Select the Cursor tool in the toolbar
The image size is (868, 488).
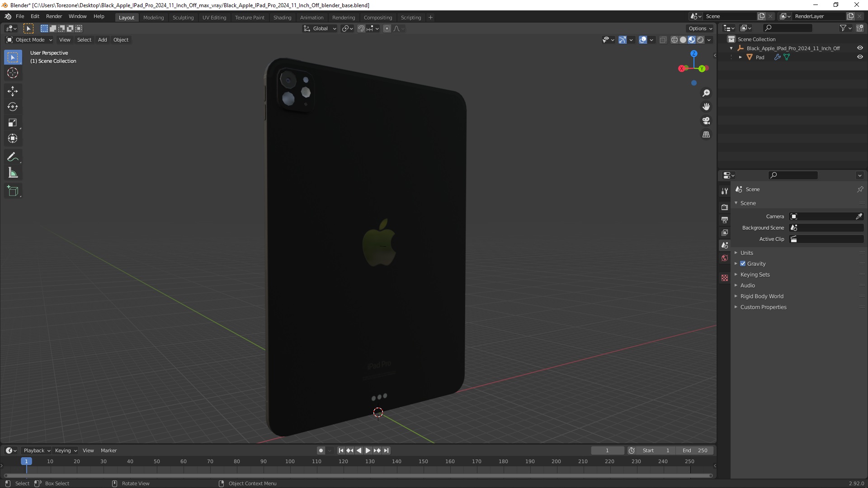coord(13,73)
